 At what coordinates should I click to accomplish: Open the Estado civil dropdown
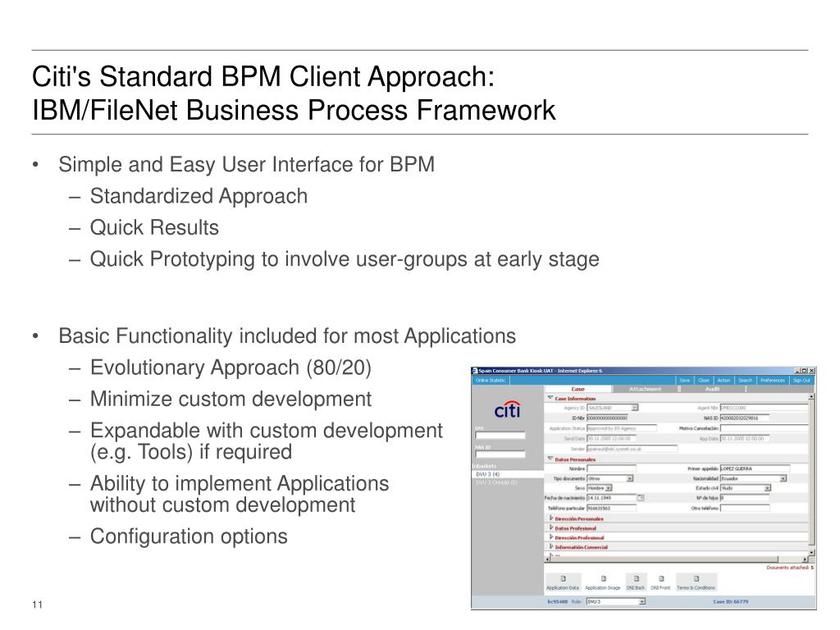click(767, 488)
